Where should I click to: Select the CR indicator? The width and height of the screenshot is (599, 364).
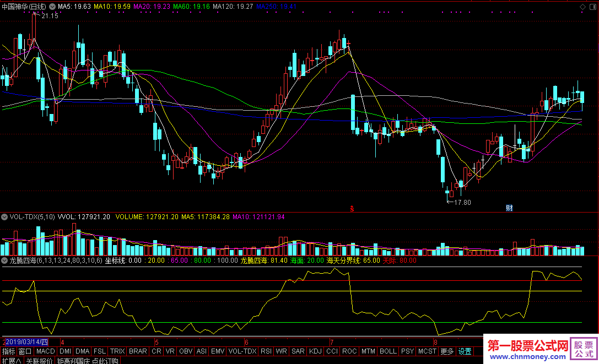click(157, 351)
